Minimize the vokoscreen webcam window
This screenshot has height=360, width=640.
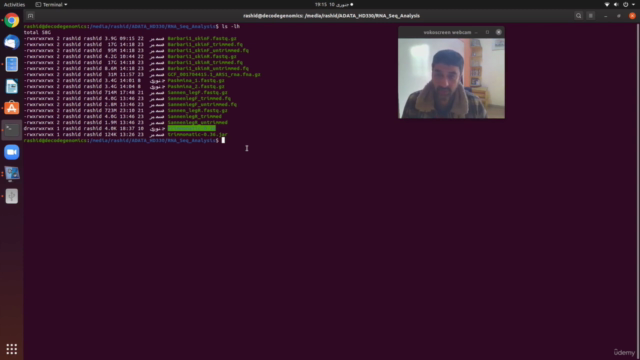[x=476, y=32]
